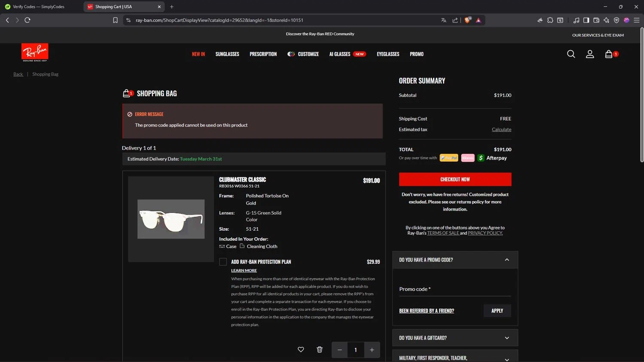
Task: Open the browser profile avatar
Action: coord(626,20)
